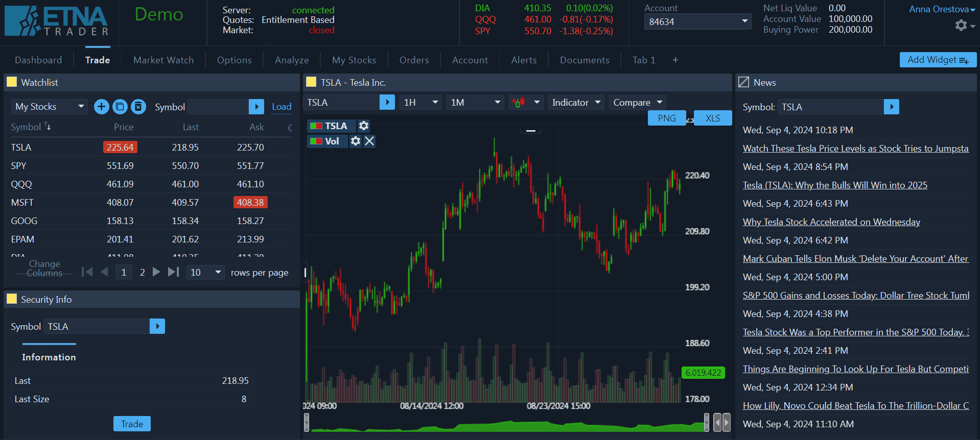Viewport: 980px width, 440px height.
Task: Open 'Why Tesla Stock Accelerated on Wednesday' article
Action: click(x=831, y=222)
